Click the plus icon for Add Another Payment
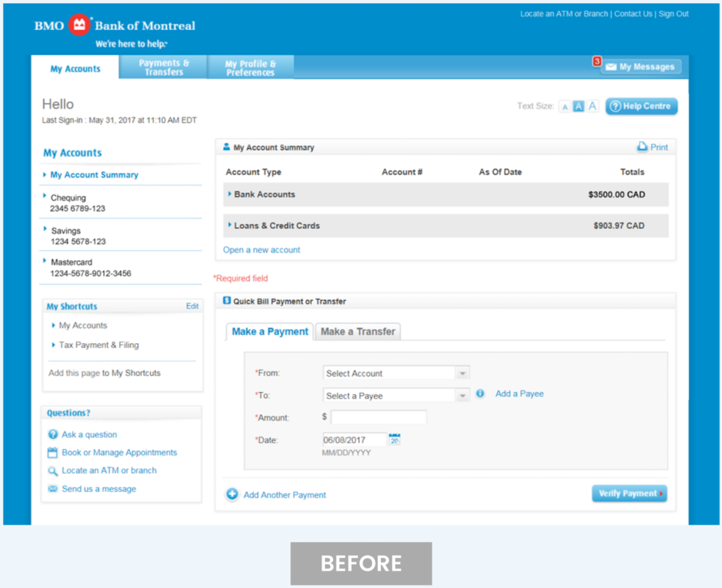 click(x=232, y=494)
